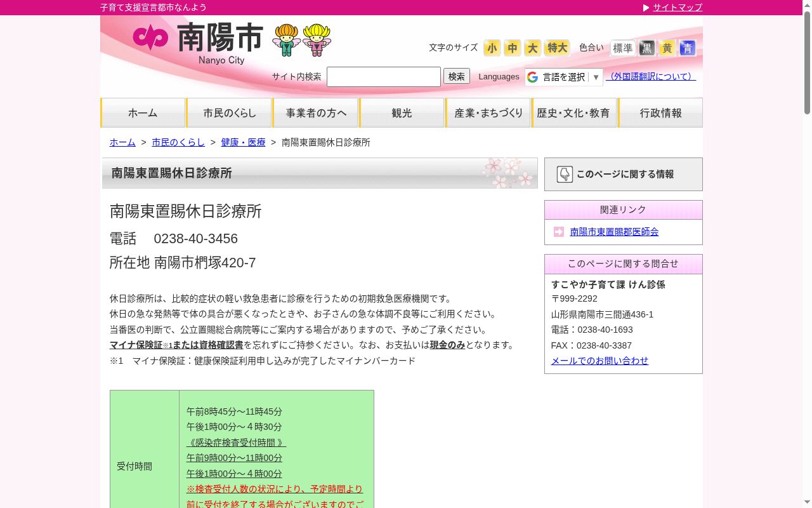Screen dimensions: 812x508
Task: Click the ホーム breadcrumb link
Action: tap(122, 142)
